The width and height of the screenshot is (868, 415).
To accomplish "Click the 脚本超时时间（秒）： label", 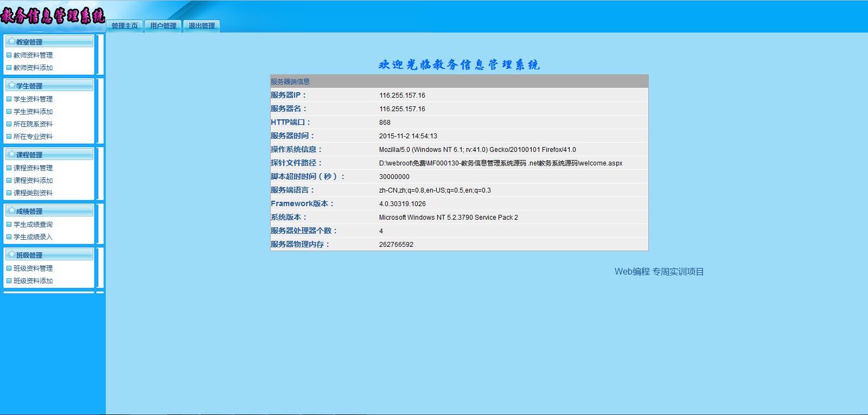I will click(308, 176).
